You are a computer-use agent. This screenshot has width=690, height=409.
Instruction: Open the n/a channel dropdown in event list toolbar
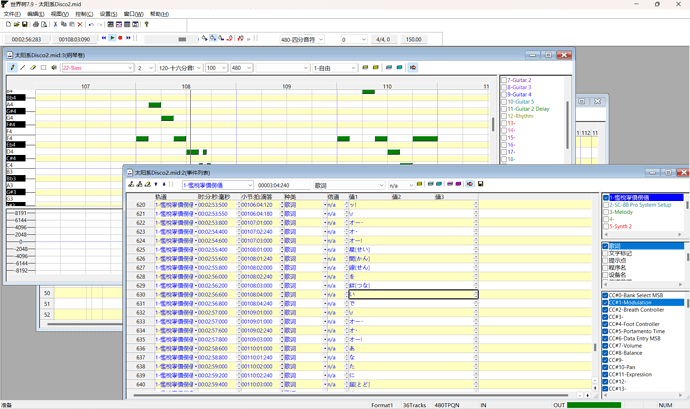(x=411, y=185)
